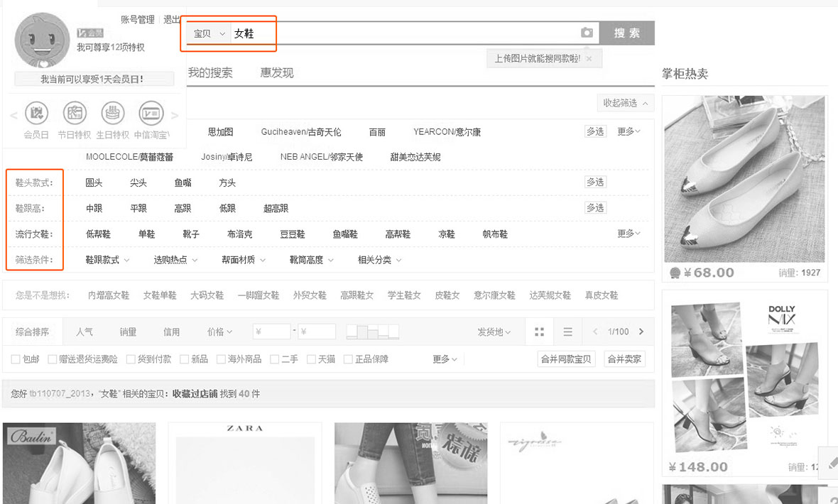This screenshot has width=838, height=504.
Task: Select the 尖头 toe style filter
Action: coord(138,182)
